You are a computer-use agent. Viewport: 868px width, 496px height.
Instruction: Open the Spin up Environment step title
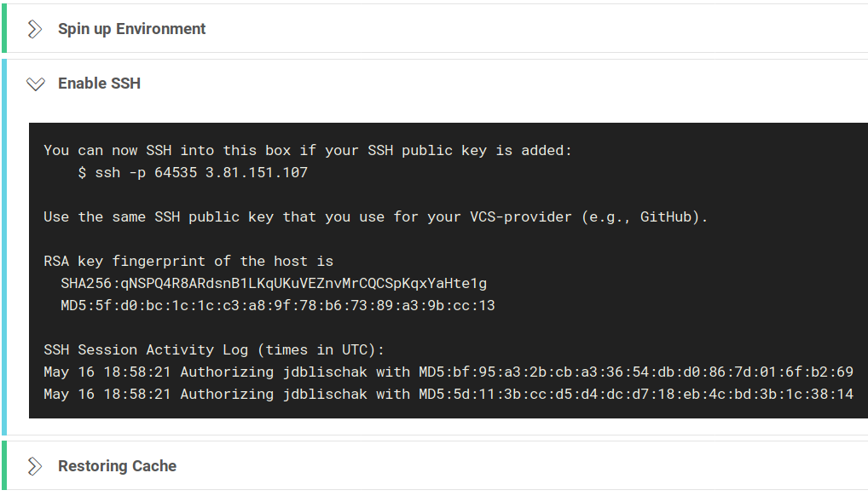(x=132, y=29)
